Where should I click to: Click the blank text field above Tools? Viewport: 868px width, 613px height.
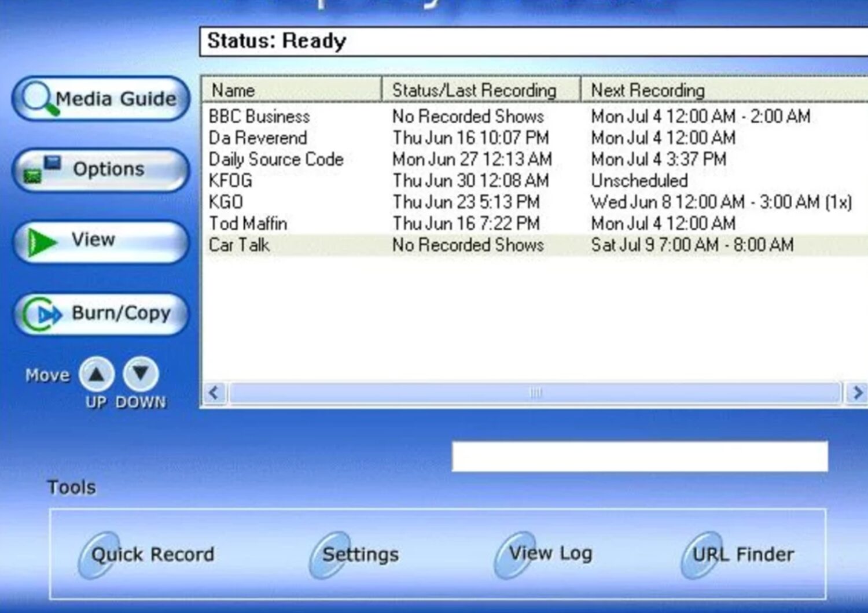point(639,457)
